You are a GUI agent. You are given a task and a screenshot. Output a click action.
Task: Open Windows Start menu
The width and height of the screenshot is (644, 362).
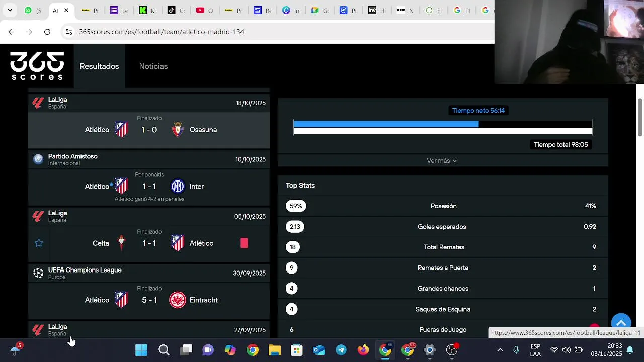[141, 350]
